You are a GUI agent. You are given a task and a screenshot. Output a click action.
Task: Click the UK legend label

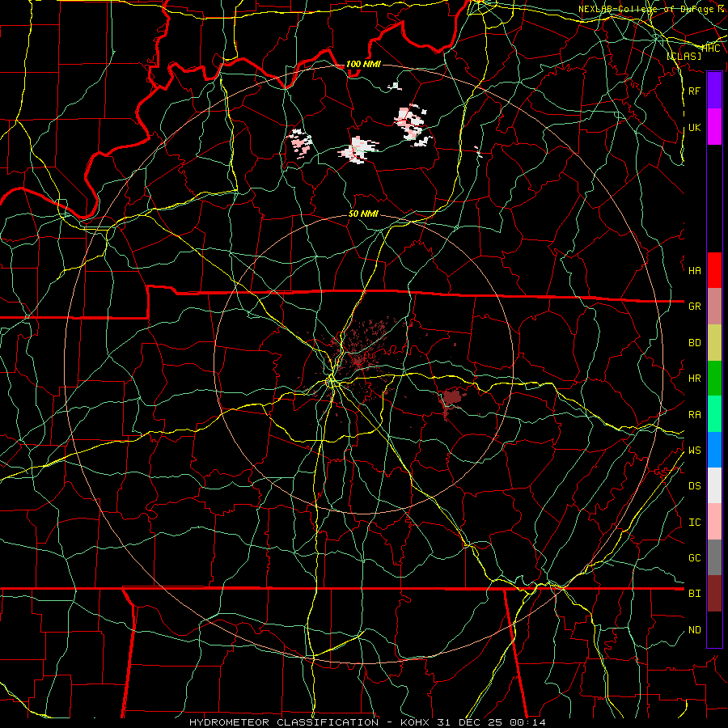pyautogui.click(x=694, y=127)
